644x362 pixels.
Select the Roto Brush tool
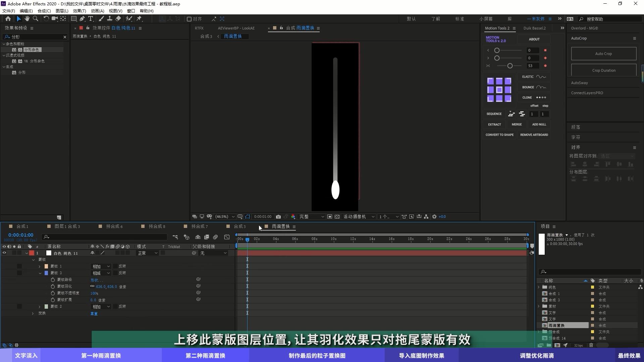pos(129,19)
